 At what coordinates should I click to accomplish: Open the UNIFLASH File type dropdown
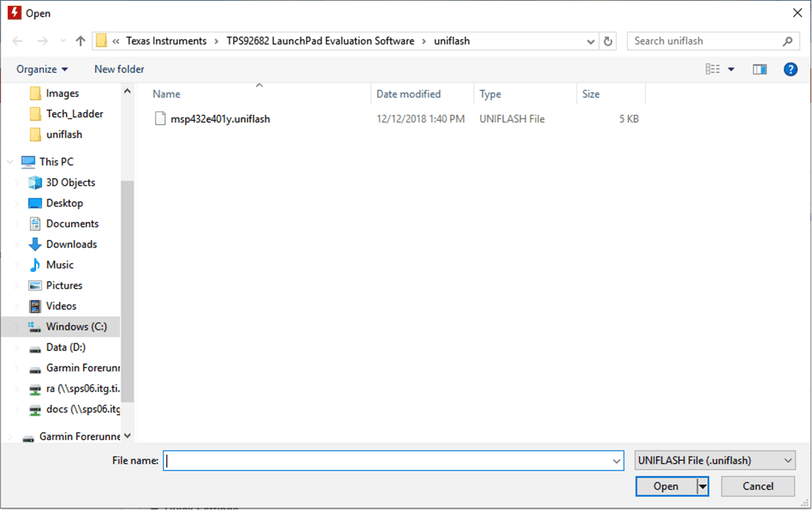pyautogui.click(x=715, y=460)
